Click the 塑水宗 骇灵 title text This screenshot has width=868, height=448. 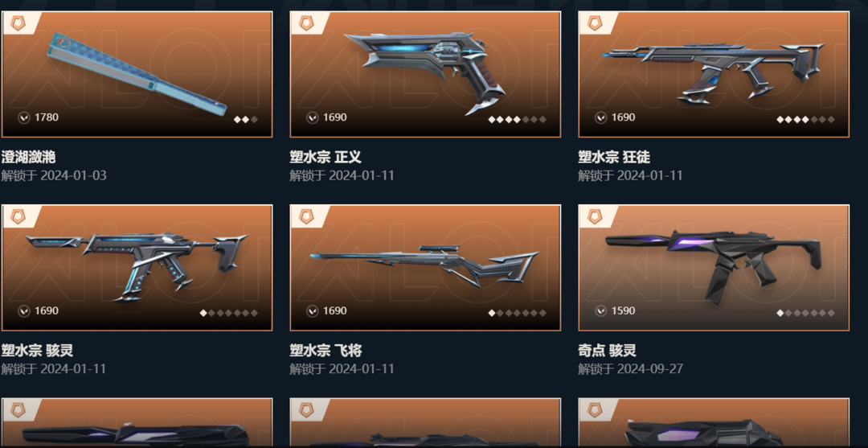[37, 351]
